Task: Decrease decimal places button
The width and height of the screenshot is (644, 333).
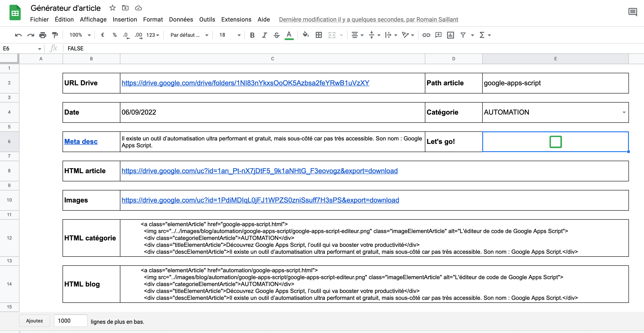Action: pyautogui.click(x=126, y=35)
